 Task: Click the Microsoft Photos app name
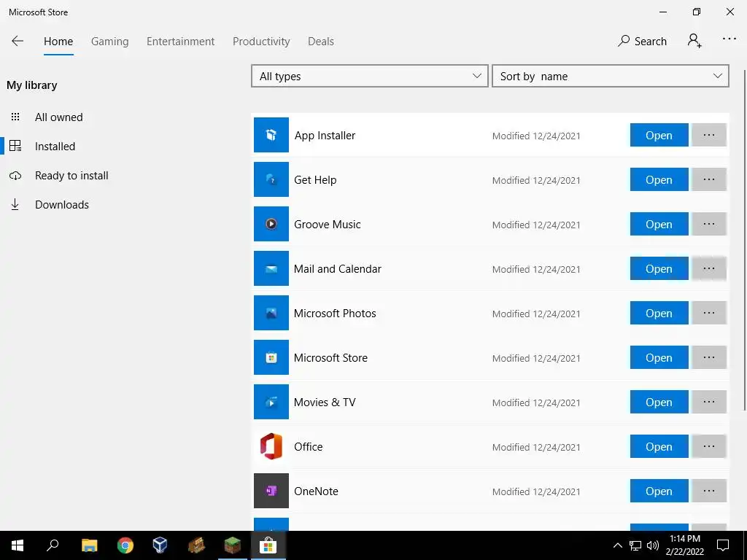point(334,314)
